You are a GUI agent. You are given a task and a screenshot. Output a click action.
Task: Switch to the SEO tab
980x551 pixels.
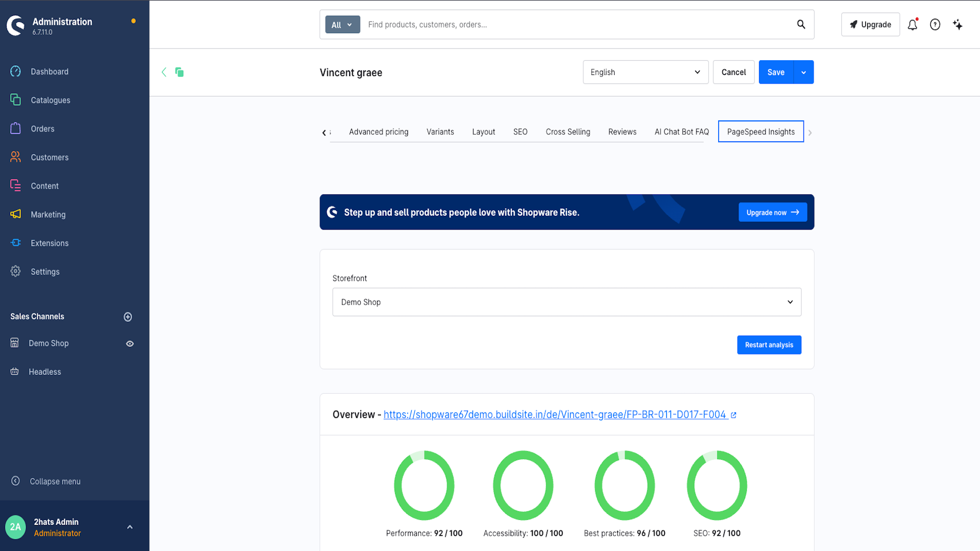(x=520, y=132)
